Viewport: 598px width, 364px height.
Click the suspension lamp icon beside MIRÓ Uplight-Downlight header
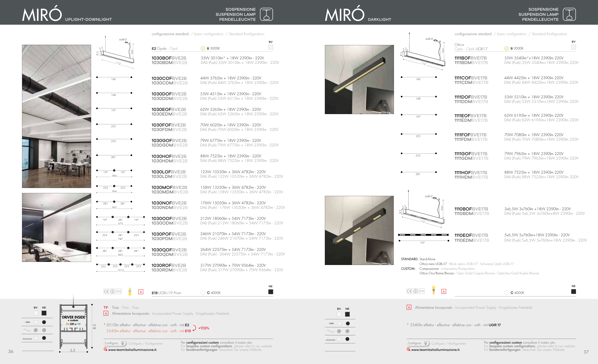(x=266, y=14)
